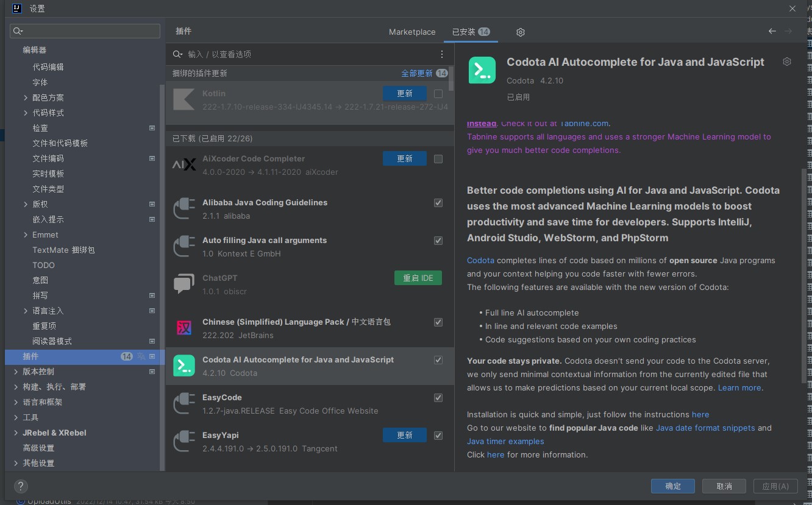Expand the 语言注入 tree node
The height and width of the screenshot is (505, 812).
click(x=25, y=311)
